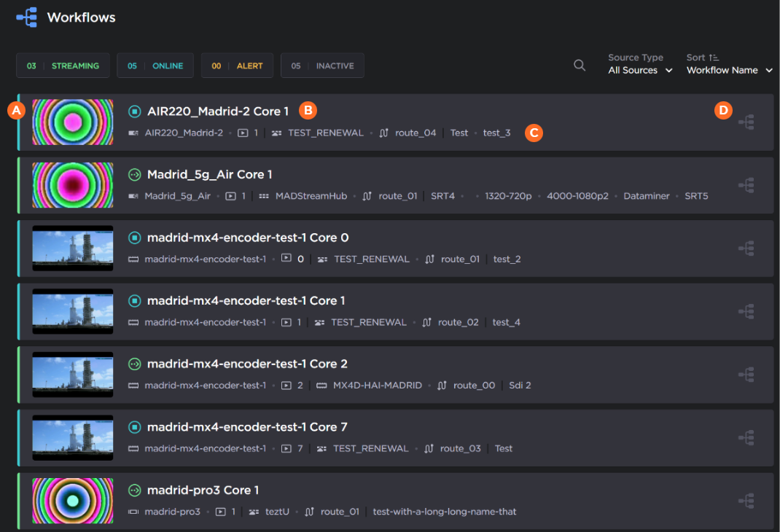
Task: Expand the Source Type All Sources dropdown
Action: [x=640, y=71]
